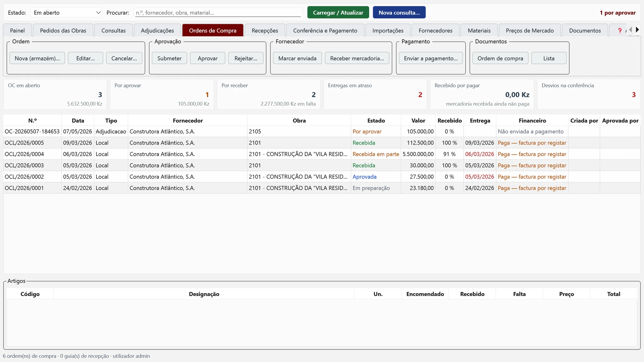Sort table by Fornecedor column header

pyautogui.click(x=188, y=120)
